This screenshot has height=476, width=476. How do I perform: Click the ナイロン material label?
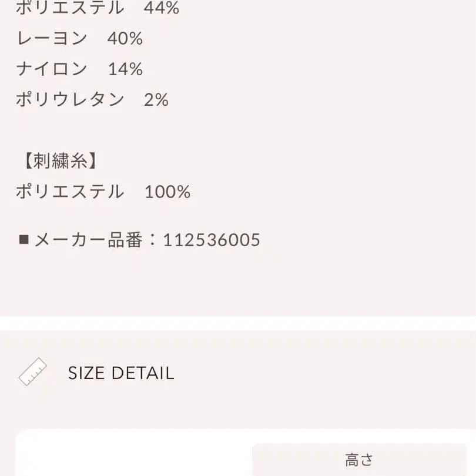click(52, 69)
